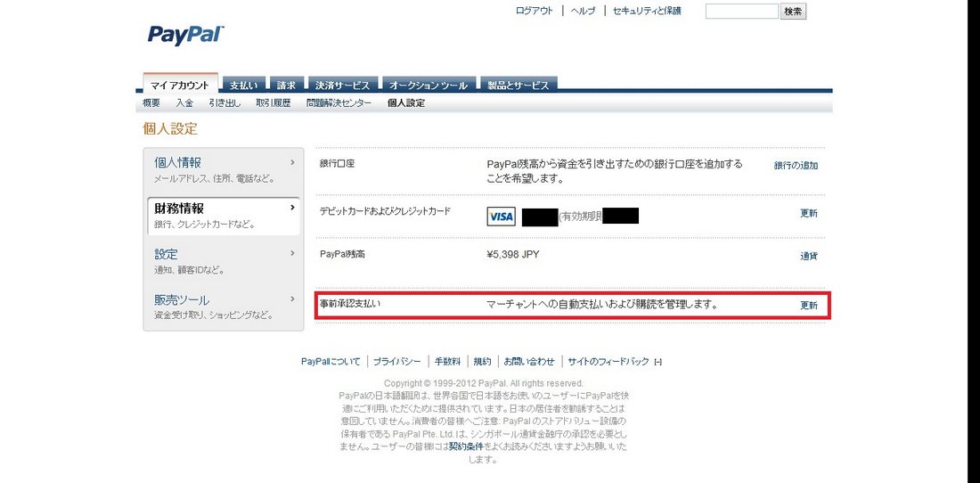Open the プライバシー footer link
980x483 pixels.
[396, 361]
